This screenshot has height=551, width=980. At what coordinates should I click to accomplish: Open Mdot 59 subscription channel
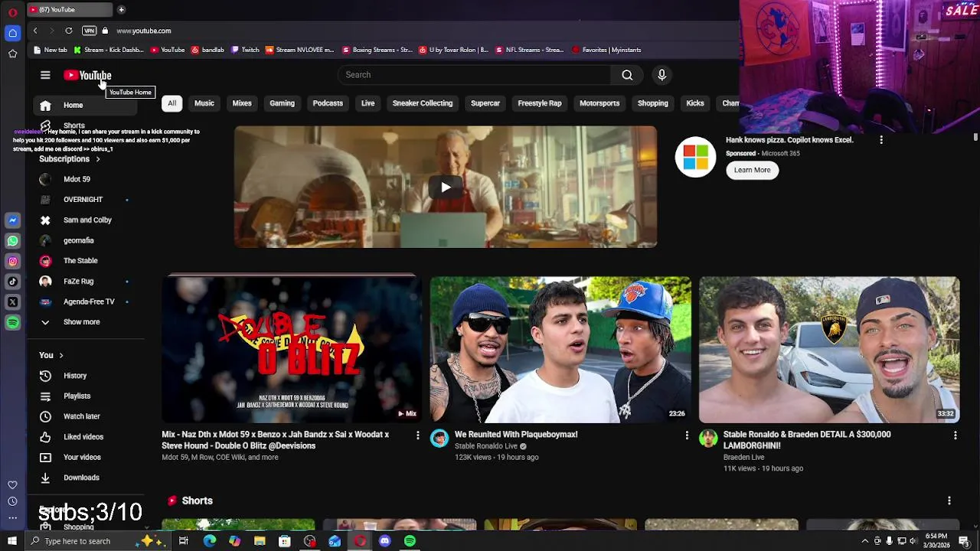click(86, 179)
